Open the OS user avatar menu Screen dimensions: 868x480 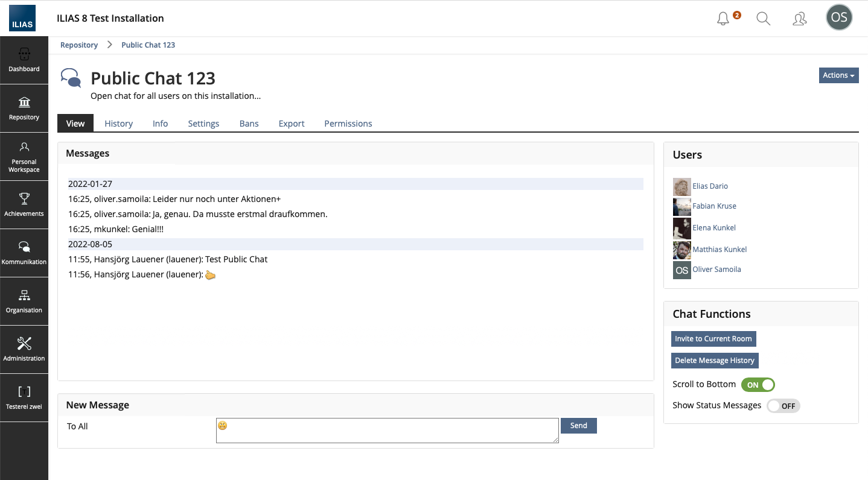point(839,17)
